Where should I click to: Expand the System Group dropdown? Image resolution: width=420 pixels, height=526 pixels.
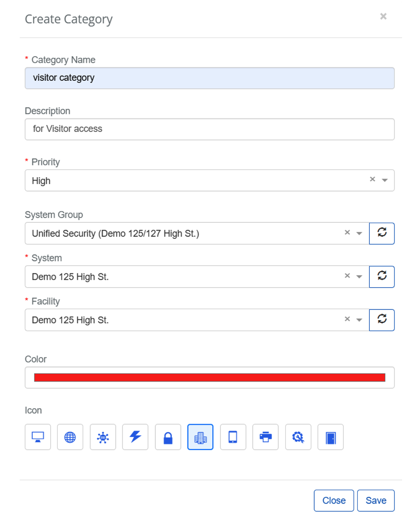pos(359,233)
